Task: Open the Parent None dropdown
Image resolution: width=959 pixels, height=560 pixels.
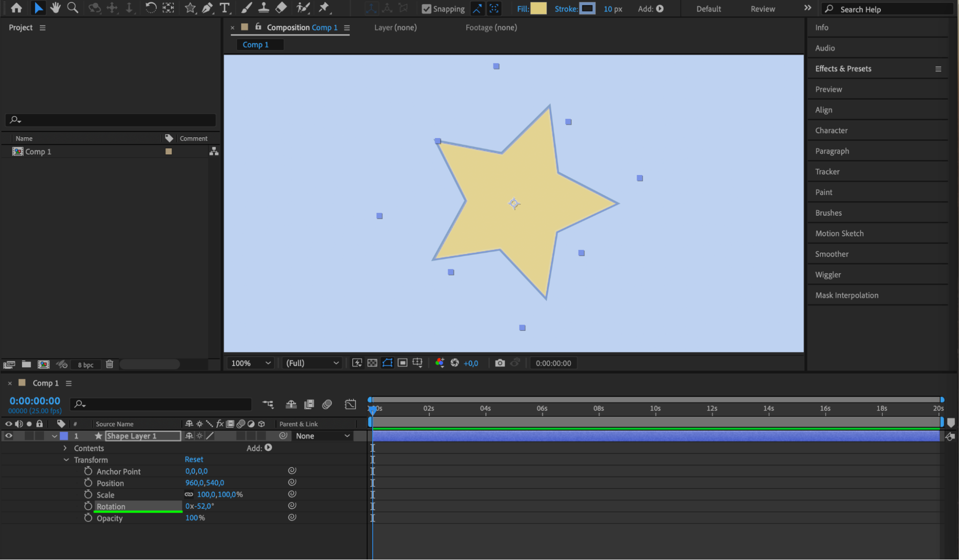Action: pyautogui.click(x=322, y=436)
